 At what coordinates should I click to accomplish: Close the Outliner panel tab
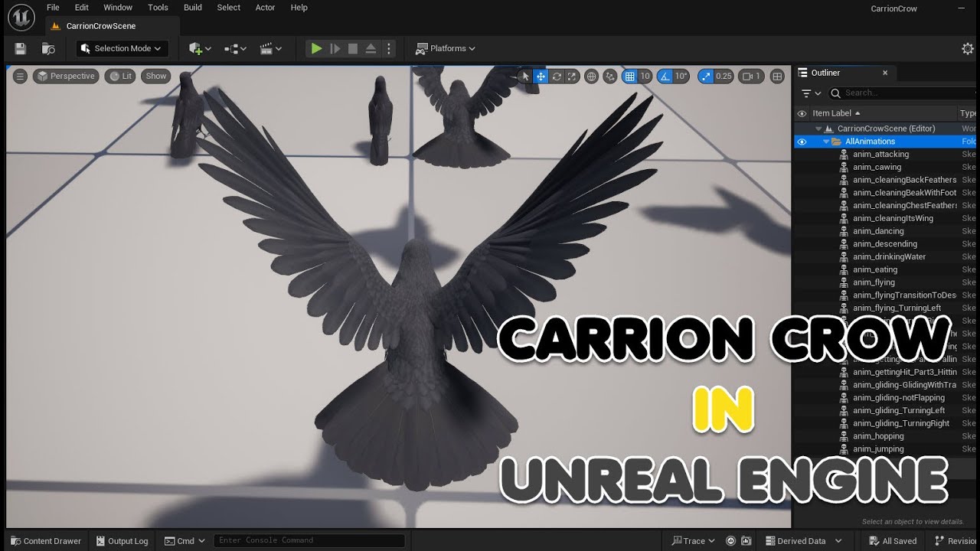click(x=885, y=73)
